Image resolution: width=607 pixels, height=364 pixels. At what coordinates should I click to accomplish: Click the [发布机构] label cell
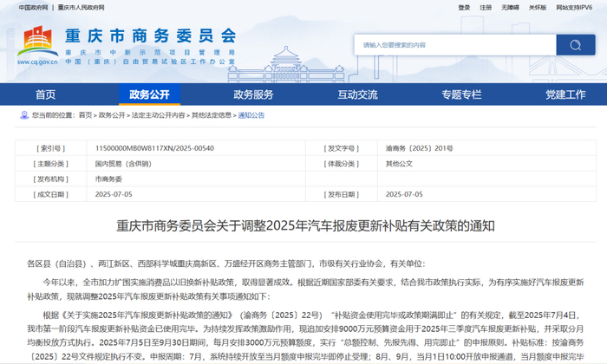50,179
